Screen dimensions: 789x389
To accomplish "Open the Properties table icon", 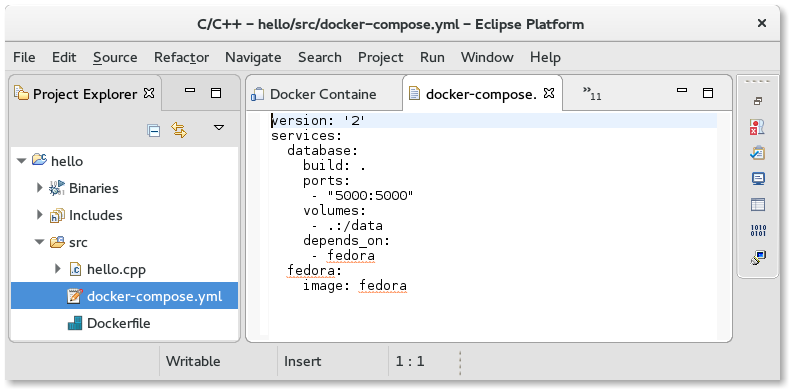I will coord(758,205).
